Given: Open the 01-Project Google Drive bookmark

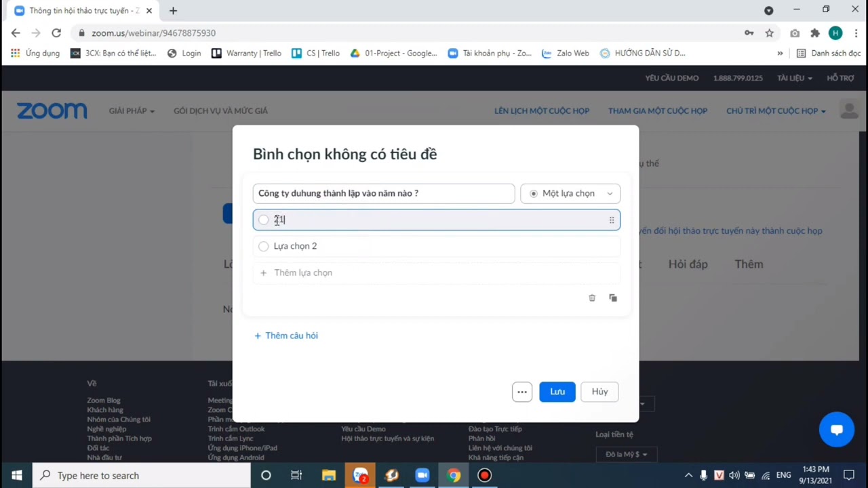Looking at the screenshot, I should 394,53.
